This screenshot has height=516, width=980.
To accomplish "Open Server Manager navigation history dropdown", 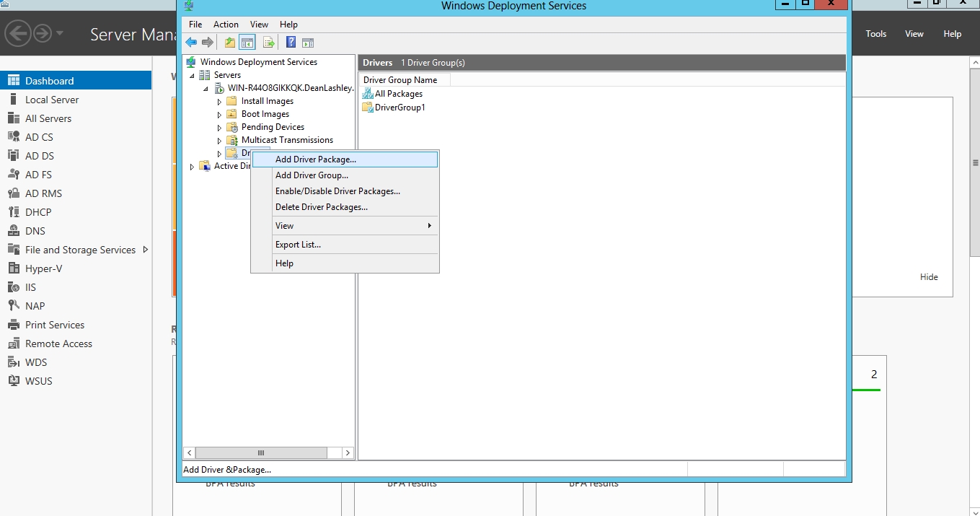I will [60, 33].
